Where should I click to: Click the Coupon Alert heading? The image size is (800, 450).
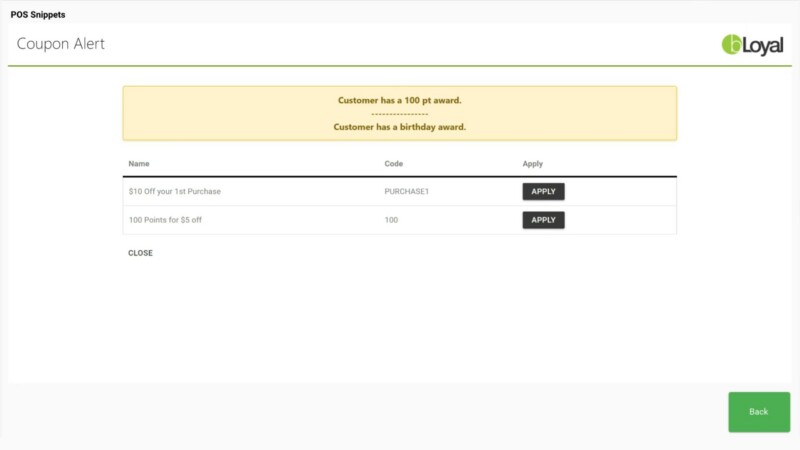click(61, 44)
